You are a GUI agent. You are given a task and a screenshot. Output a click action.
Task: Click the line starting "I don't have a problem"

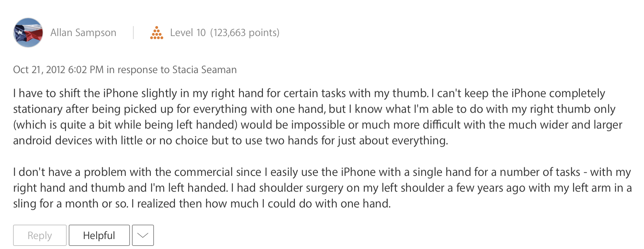pyautogui.click(x=322, y=172)
